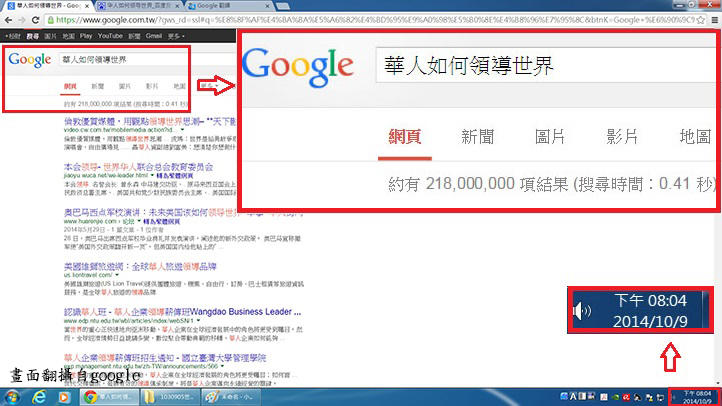Open the Chrome hamburger menu
The image size is (722, 406).
715,20
